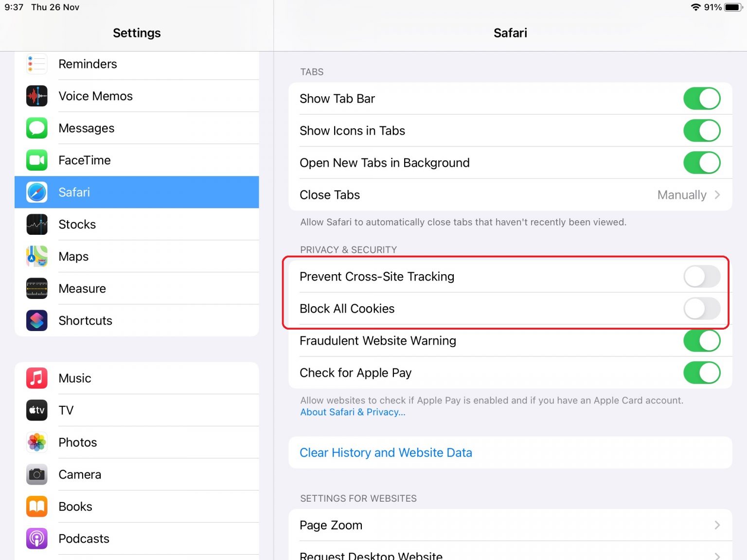The height and width of the screenshot is (560, 747).
Task: Open About Safari & Privacy link
Action: (x=353, y=412)
